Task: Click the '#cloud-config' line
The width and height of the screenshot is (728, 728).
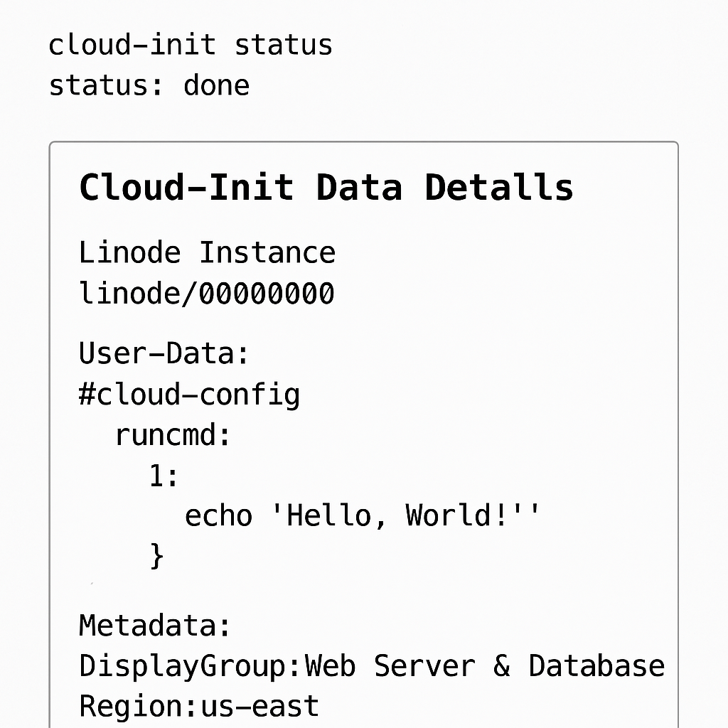Action: 189,395
